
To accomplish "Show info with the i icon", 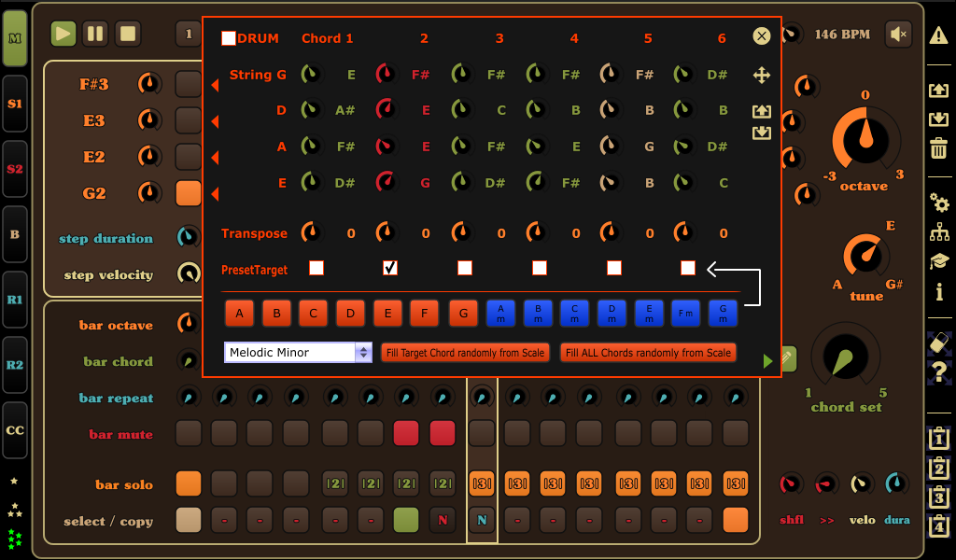I will pos(939,291).
